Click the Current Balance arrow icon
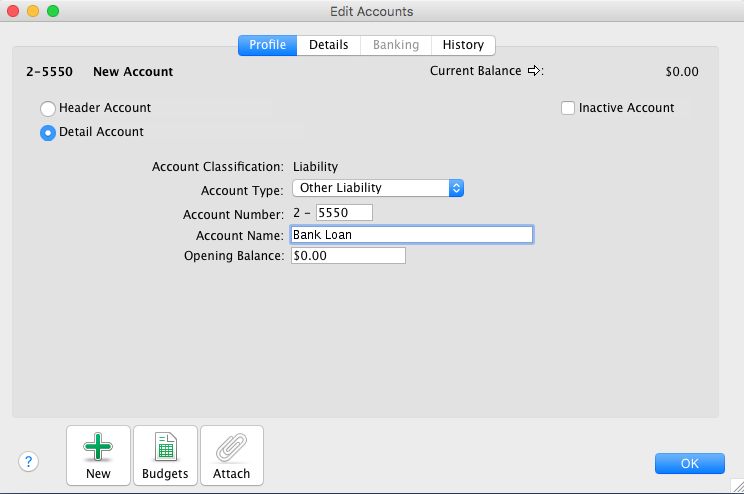744x494 pixels. pos(534,71)
